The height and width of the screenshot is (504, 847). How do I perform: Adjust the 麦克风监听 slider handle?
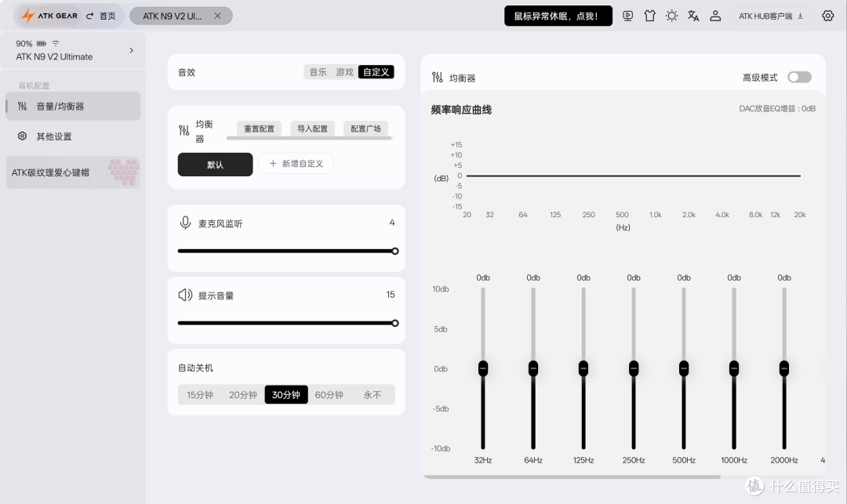394,251
